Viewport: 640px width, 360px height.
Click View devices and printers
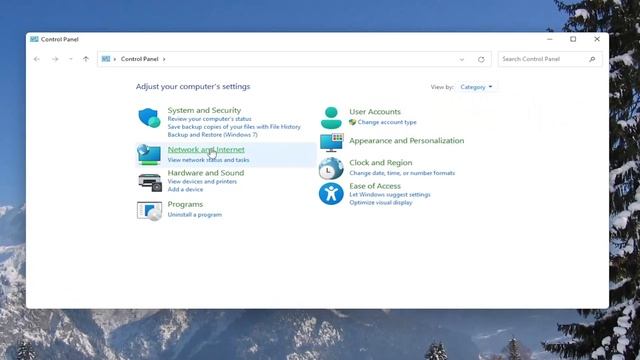tap(202, 181)
